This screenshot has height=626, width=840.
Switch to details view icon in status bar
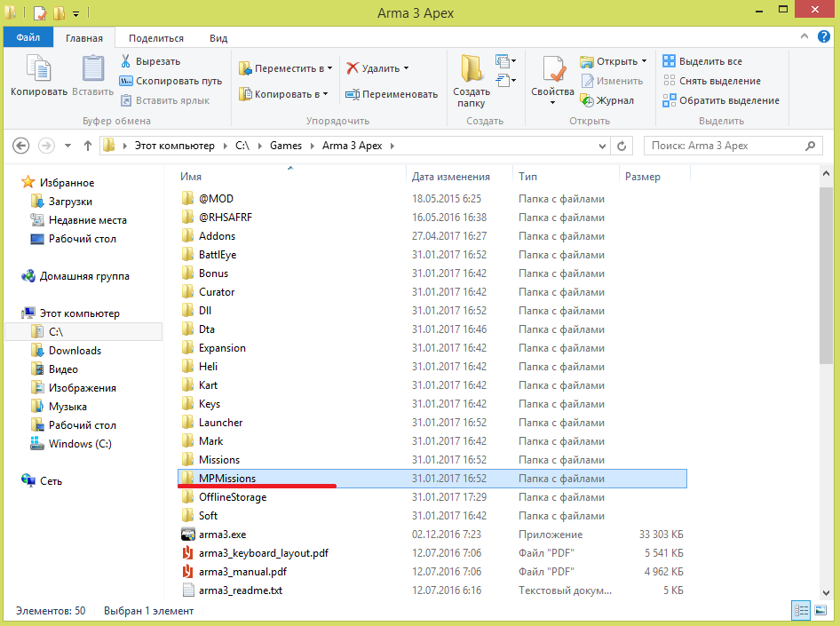point(802,611)
